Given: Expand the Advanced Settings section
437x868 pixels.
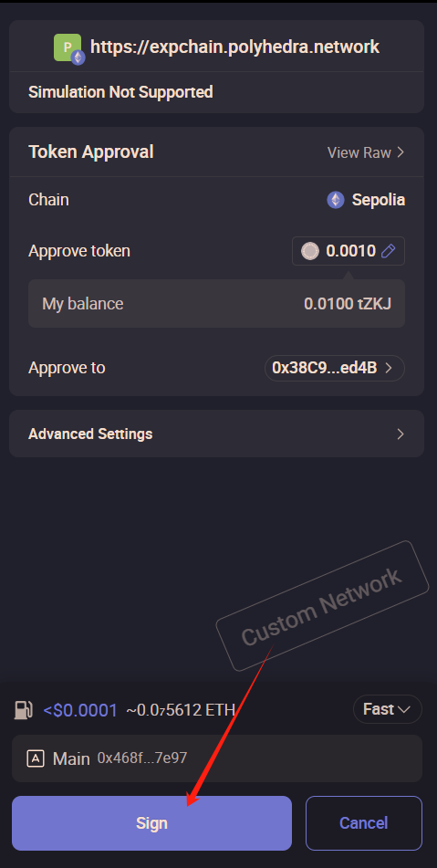Looking at the screenshot, I should click(x=217, y=434).
